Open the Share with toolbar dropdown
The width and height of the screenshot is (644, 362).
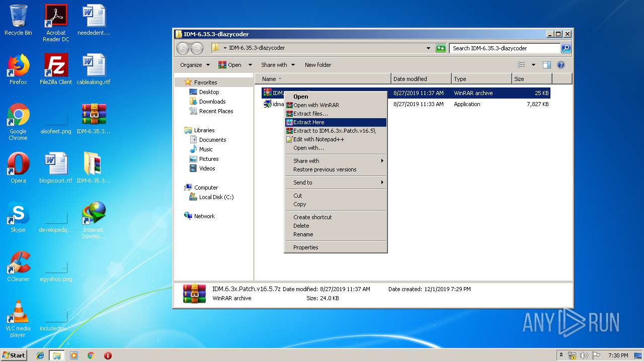(x=277, y=65)
